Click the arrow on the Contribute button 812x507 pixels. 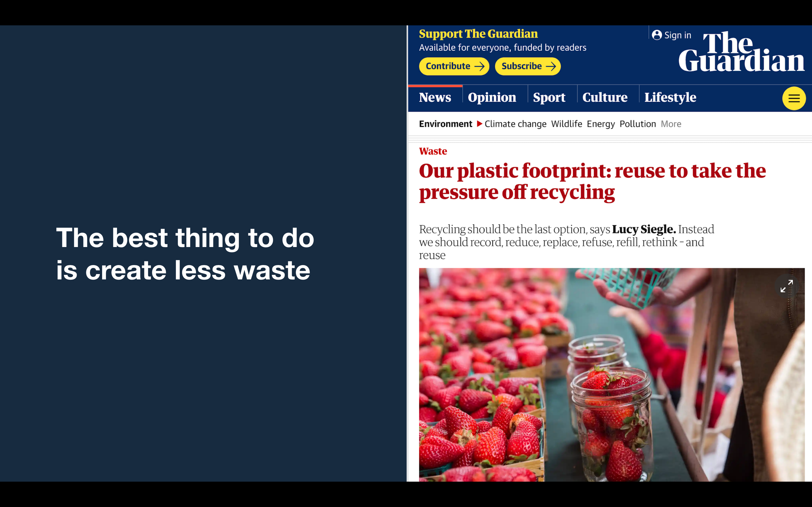pos(479,66)
